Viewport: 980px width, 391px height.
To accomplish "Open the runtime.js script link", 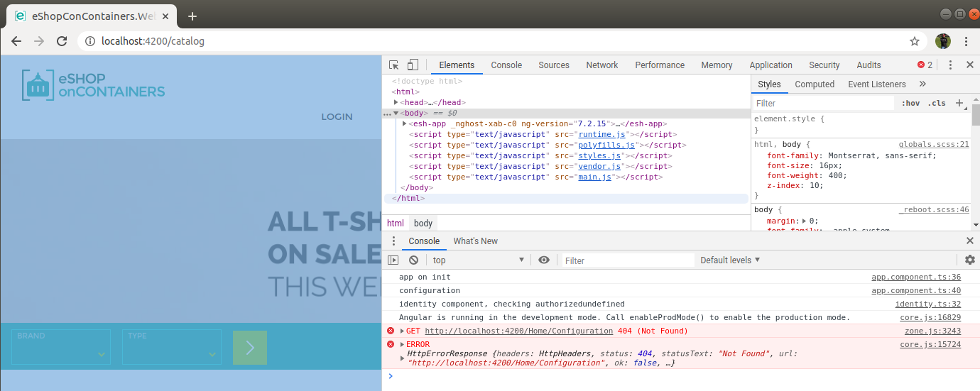I will point(601,134).
